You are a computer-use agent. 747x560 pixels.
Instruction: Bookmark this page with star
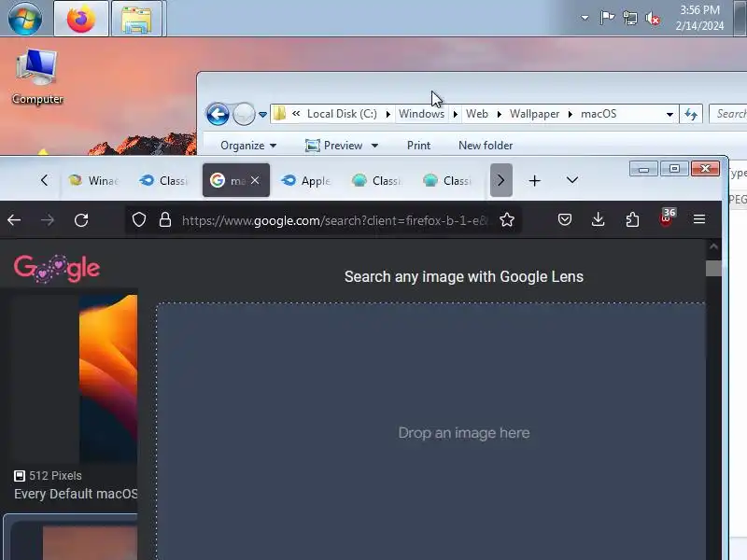tap(507, 220)
